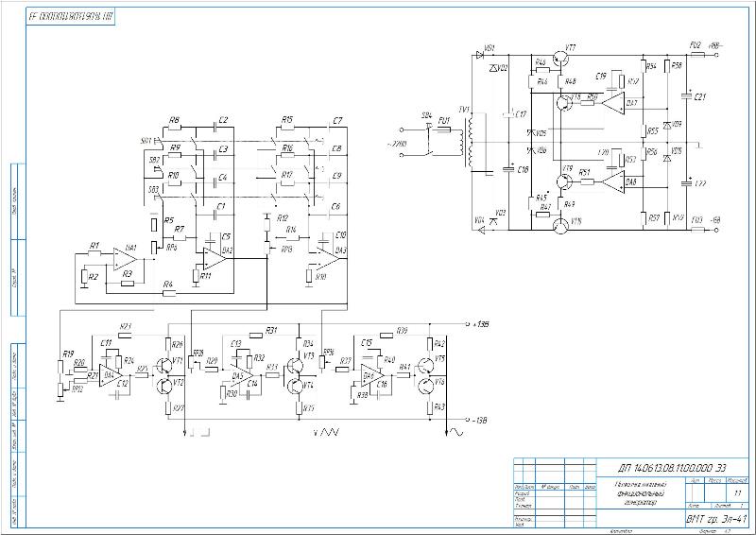Click the R42 resistor label

tap(439, 344)
